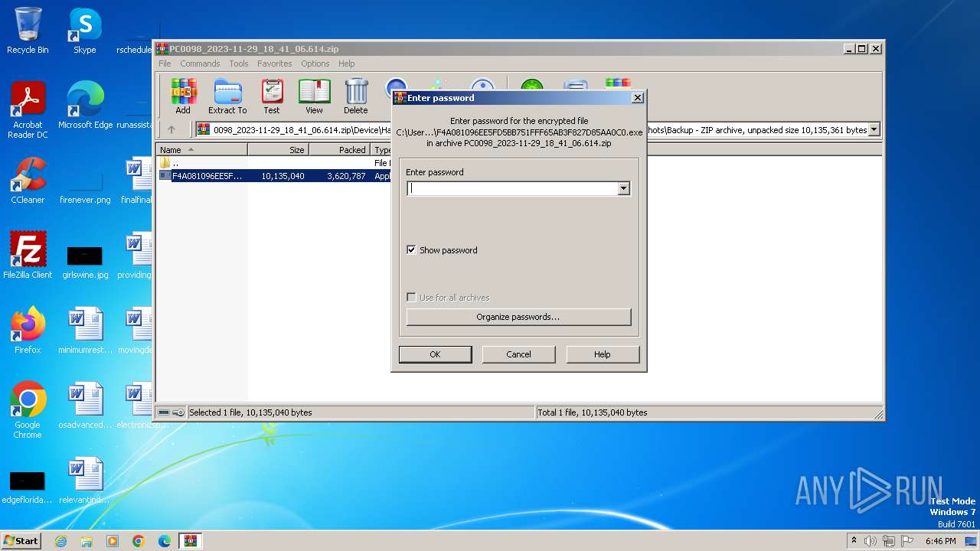Click Cancel in password dialog
Screen dimensions: 980x551
(518, 354)
